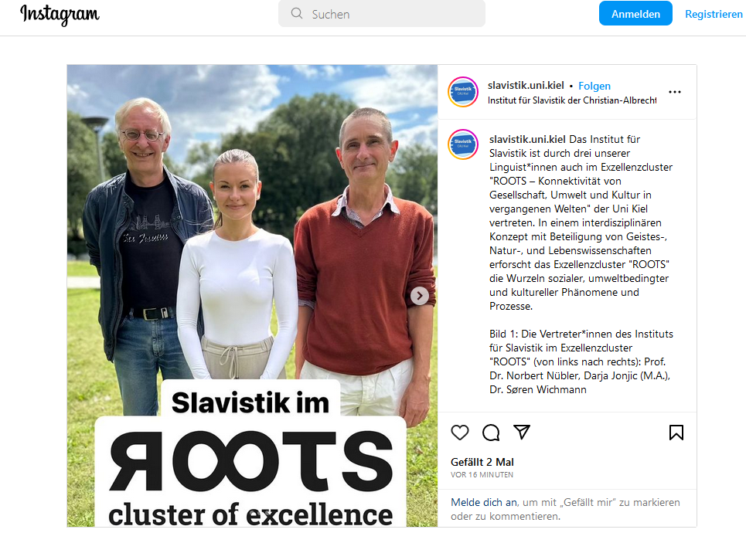Follow the account via Folgen

(x=594, y=86)
